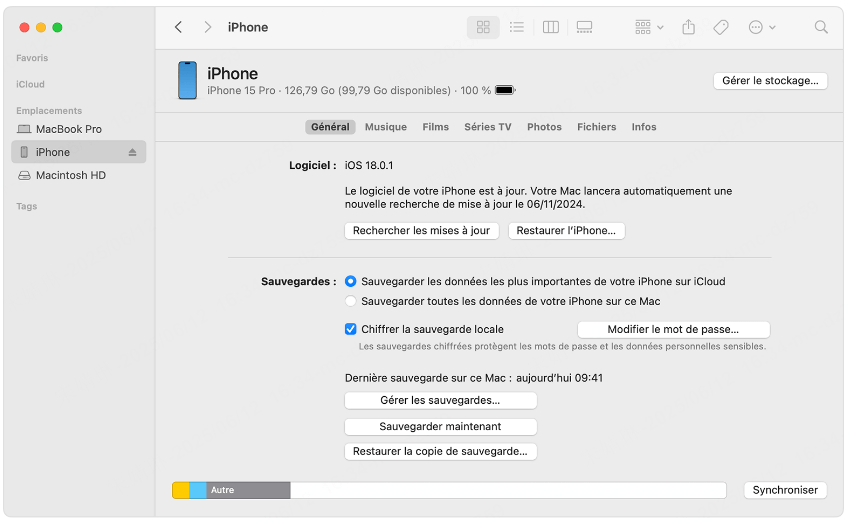This screenshot has width=850, height=523.
Task: Click Restaurer la copie de sauvegarde button
Action: [440, 451]
